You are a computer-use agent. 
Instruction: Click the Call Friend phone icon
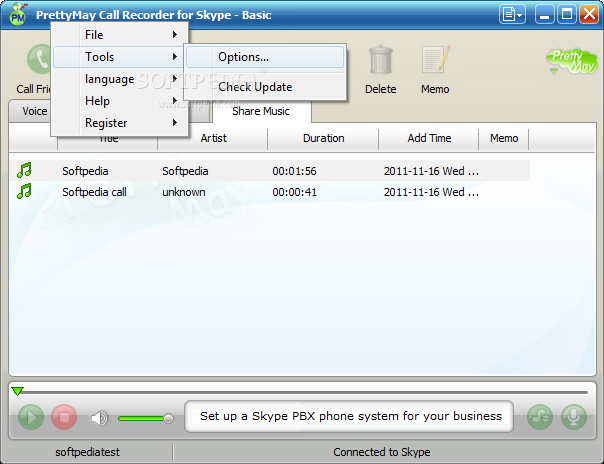tap(39, 59)
